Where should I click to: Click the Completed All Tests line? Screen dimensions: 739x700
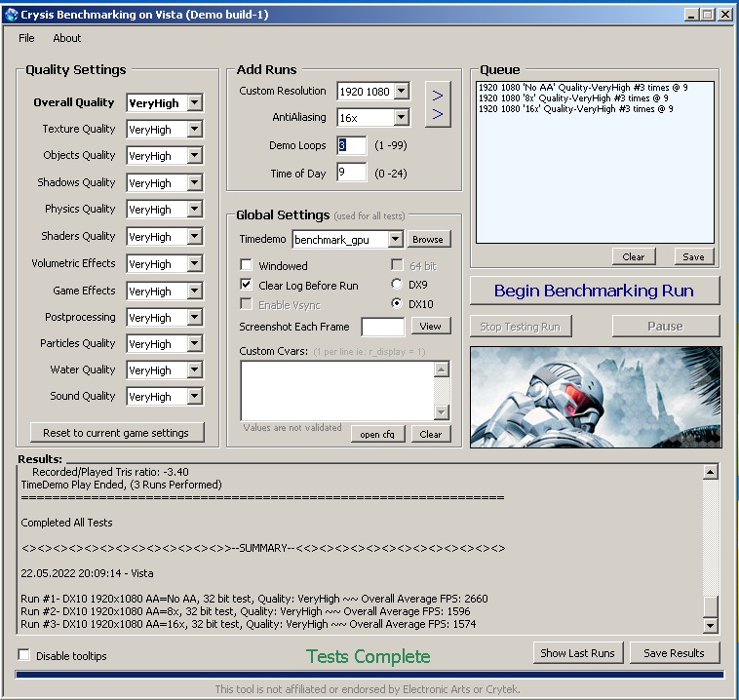[66, 523]
